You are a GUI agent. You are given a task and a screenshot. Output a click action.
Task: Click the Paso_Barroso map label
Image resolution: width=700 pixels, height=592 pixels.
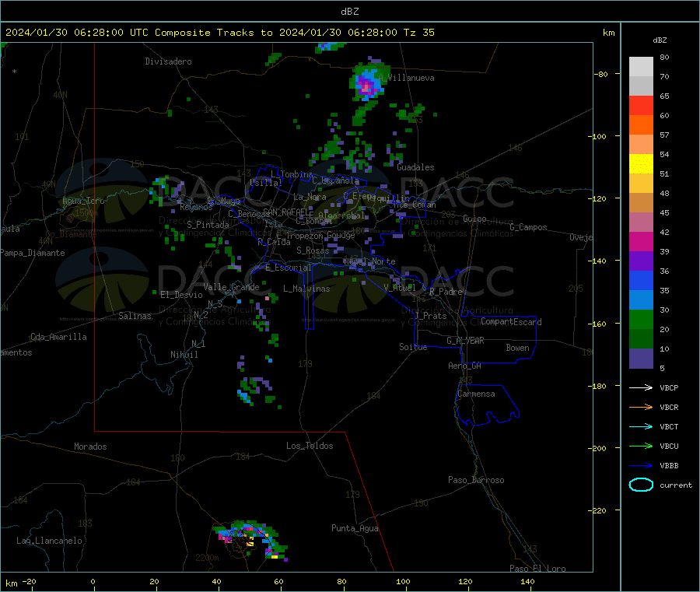476,480
